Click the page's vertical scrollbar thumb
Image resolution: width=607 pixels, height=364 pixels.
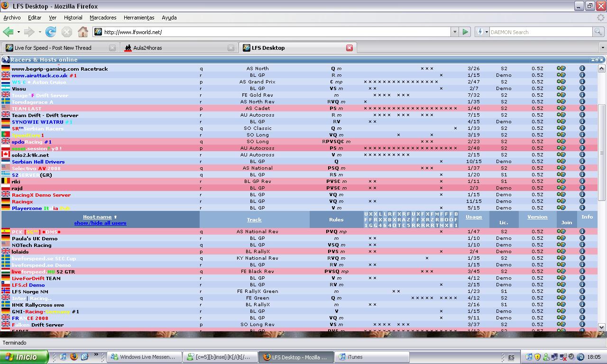coord(602,153)
